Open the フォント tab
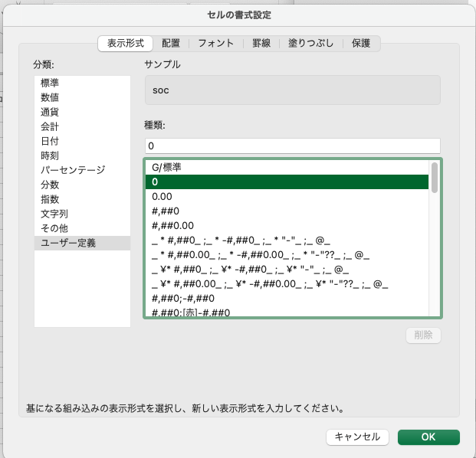 [x=216, y=44]
